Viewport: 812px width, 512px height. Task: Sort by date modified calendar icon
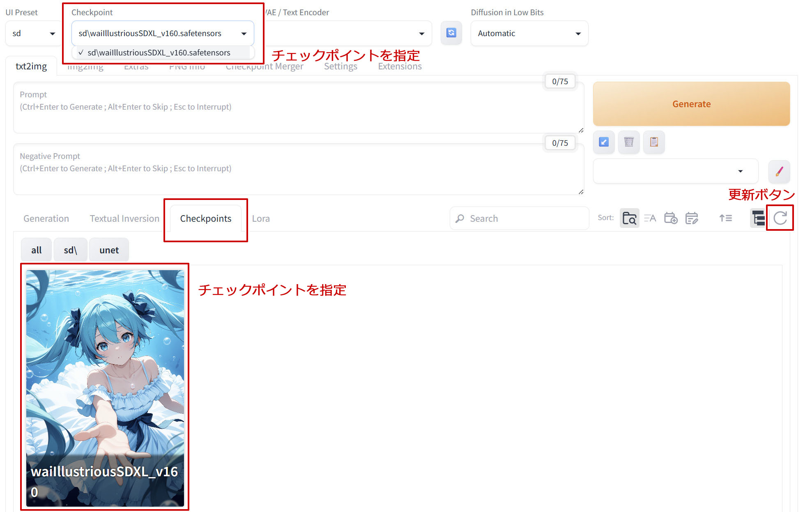click(692, 218)
